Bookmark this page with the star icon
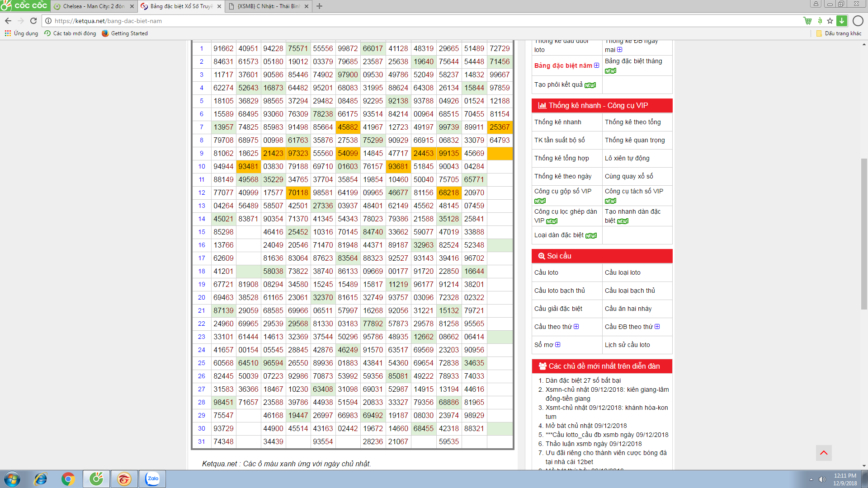Viewport: 868px width, 488px height. [x=830, y=21]
